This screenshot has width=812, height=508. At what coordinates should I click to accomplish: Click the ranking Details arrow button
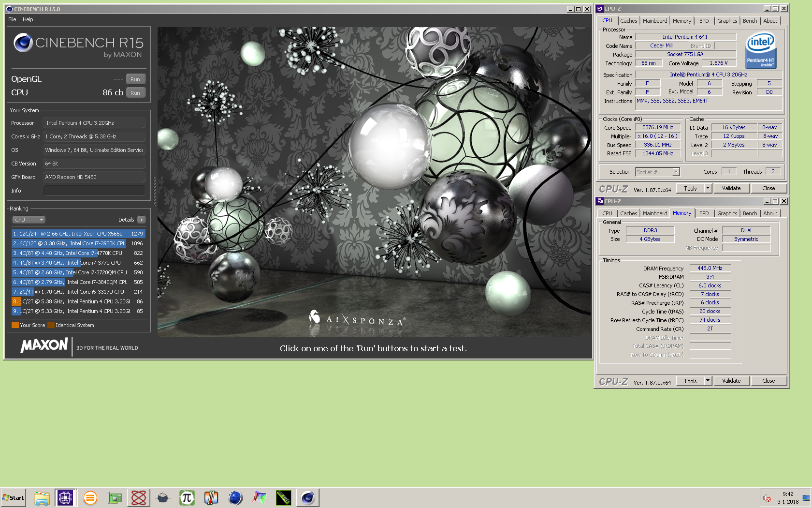[142, 220]
